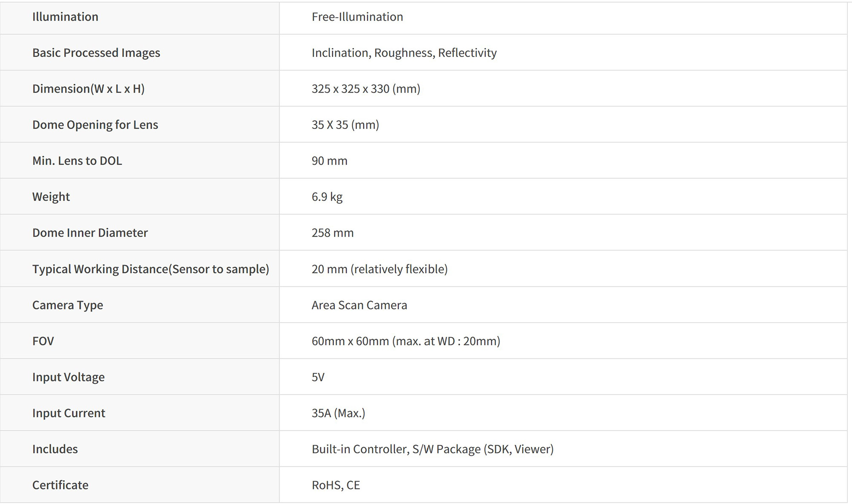Click the 325 x 325 x 330 (mm) value
This screenshot has width=852, height=504.
366,89
